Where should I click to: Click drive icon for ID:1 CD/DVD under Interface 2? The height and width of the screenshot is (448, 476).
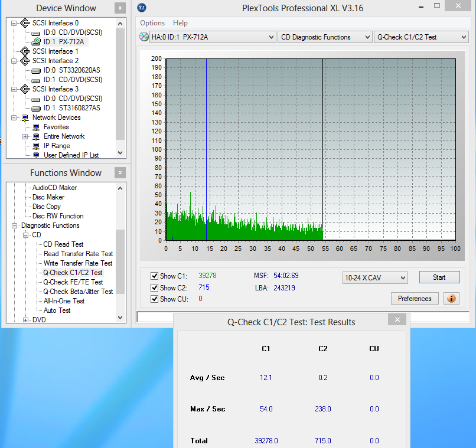(x=36, y=80)
